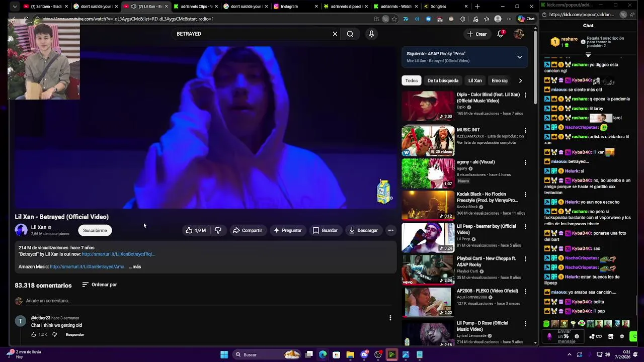This screenshot has width=644, height=362.
Task: Start voice search with microphone icon
Action: pos(371,34)
